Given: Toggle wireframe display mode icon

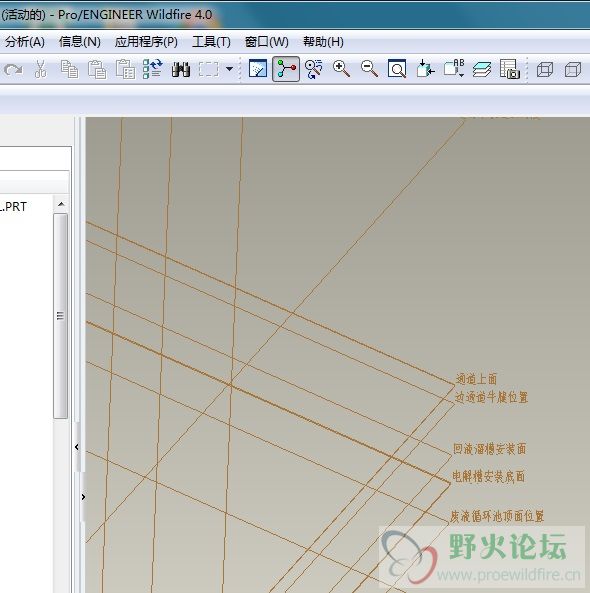Looking at the screenshot, I should pyautogui.click(x=545, y=70).
